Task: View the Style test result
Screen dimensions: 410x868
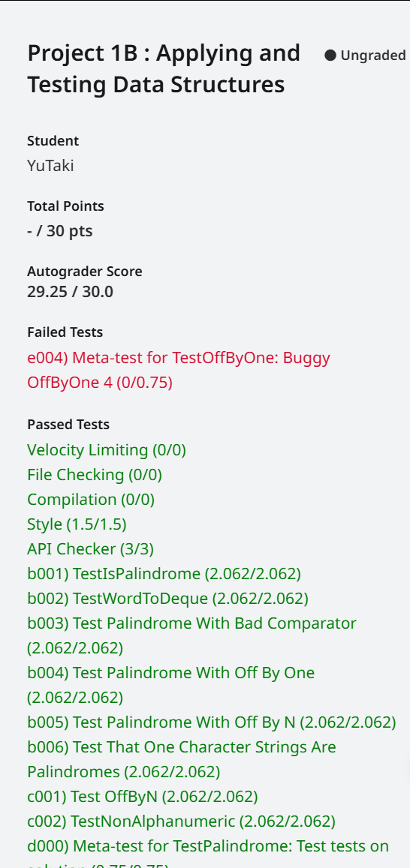Action: pyautogui.click(x=77, y=524)
